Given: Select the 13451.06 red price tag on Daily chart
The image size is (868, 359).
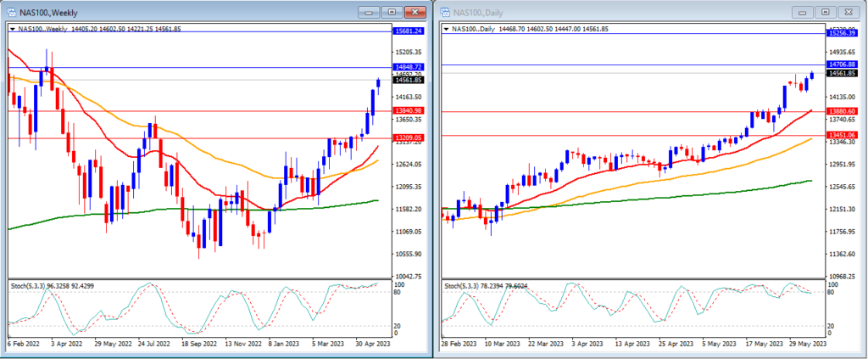Looking at the screenshot, I should pos(842,135).
